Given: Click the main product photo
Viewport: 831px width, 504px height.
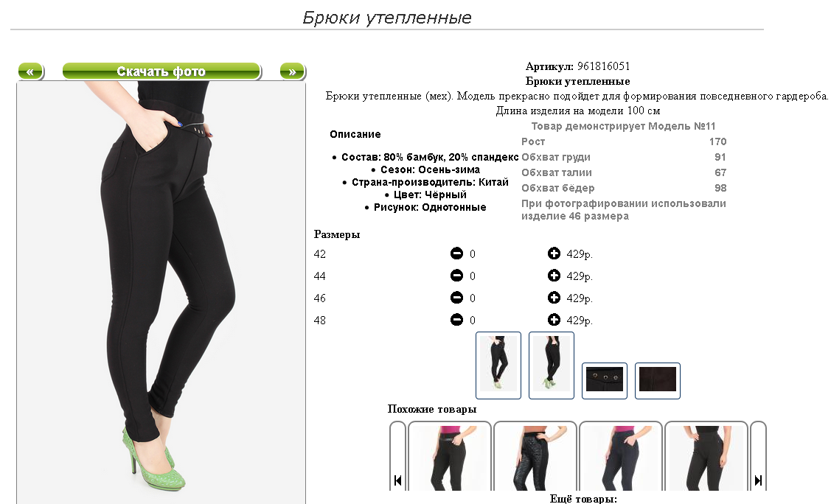Looking at the screenshot, I should [x=161, y=293].
